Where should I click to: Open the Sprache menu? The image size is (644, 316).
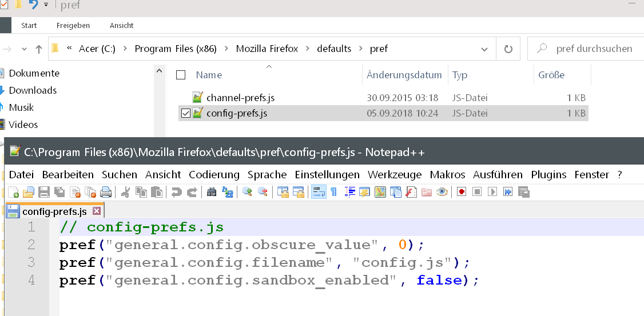click(267, 175)
